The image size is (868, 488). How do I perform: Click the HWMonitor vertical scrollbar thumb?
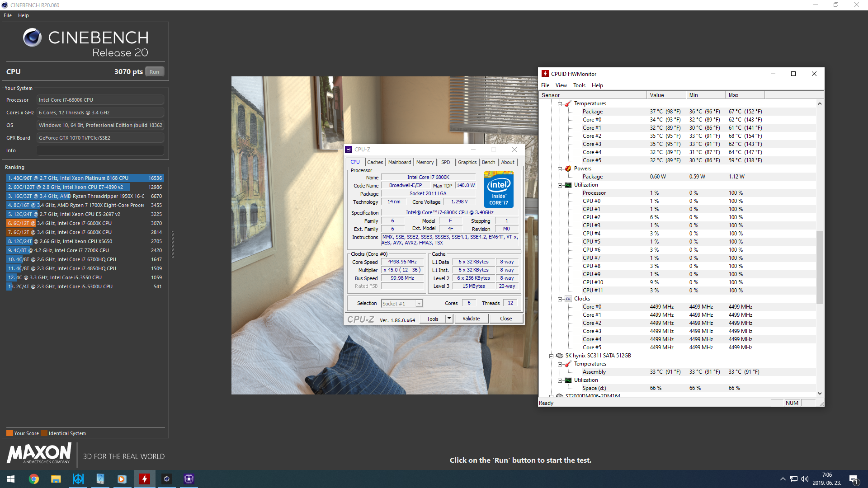(x=820, y=267)
